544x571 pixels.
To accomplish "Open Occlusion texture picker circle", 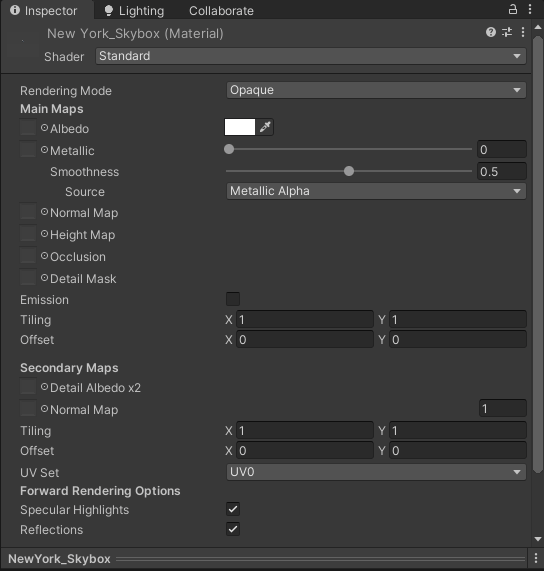I will coord(44,256).
